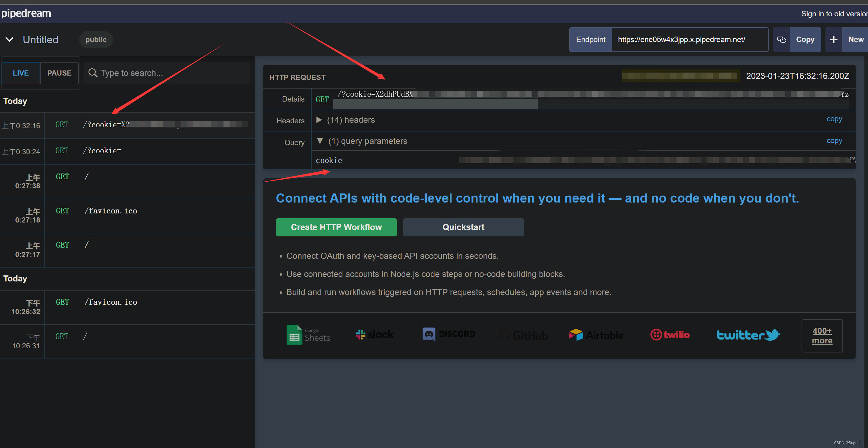
Task: Open the 10:26:32 favicon.ico request
Action: pos(127,307)
